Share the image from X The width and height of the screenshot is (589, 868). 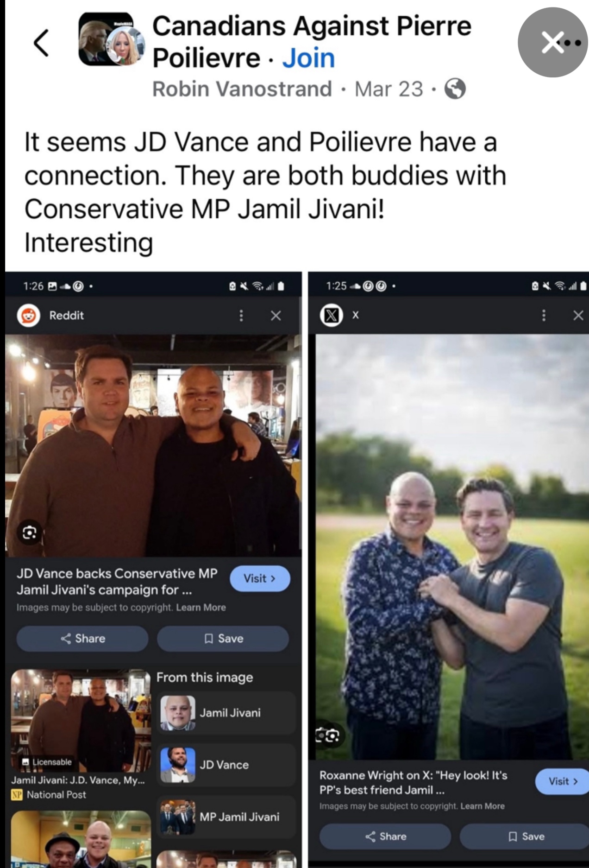385,836
